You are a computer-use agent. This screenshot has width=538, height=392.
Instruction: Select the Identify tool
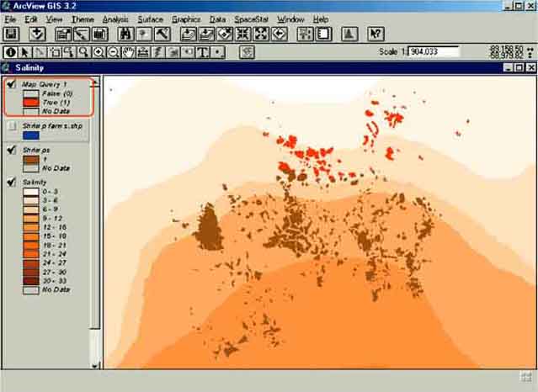point(10,52)
